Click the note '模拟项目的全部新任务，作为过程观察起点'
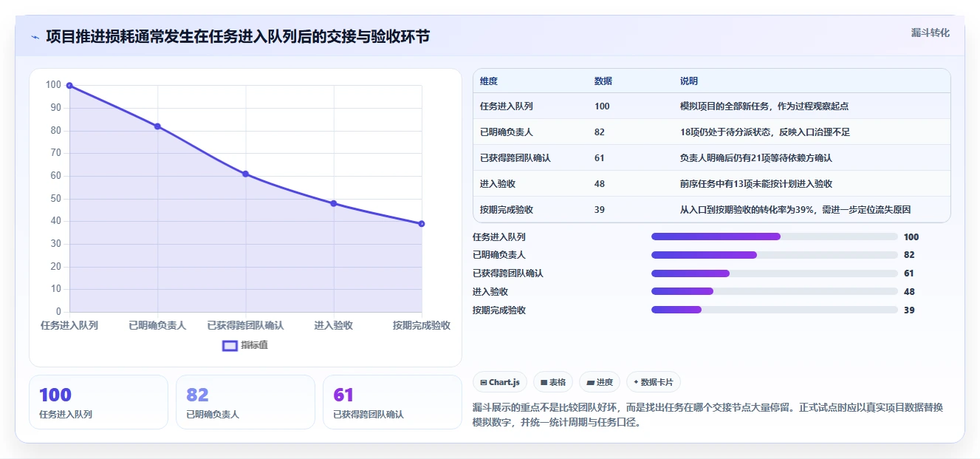 pos(764,106)
